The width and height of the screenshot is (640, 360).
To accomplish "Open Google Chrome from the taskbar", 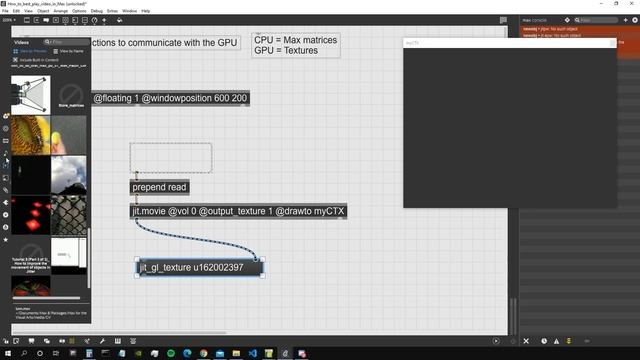I will pyautogui.click(x=204, y=353).
